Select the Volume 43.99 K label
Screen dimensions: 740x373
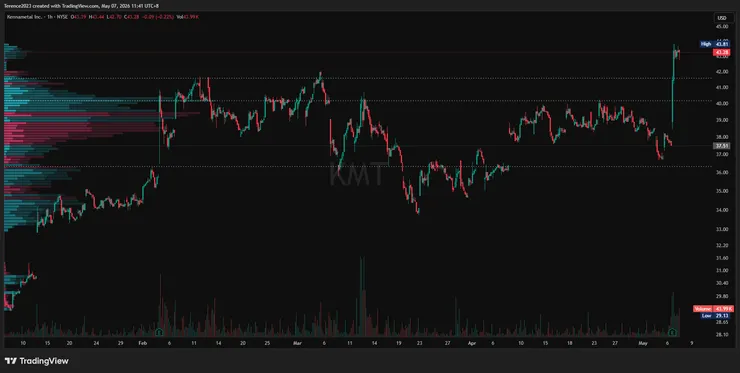[x=714, y=309]
